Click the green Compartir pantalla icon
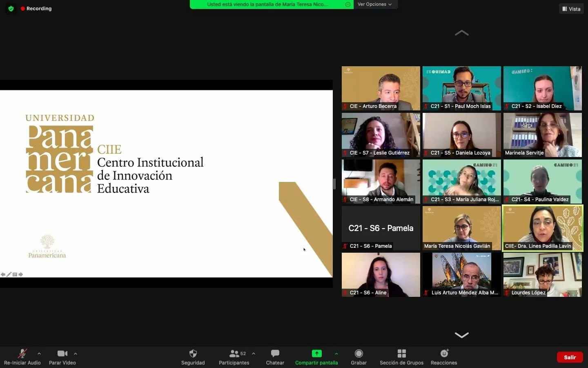Image resolution: width=588 pixels, height=368 pixels. (316, 353)
